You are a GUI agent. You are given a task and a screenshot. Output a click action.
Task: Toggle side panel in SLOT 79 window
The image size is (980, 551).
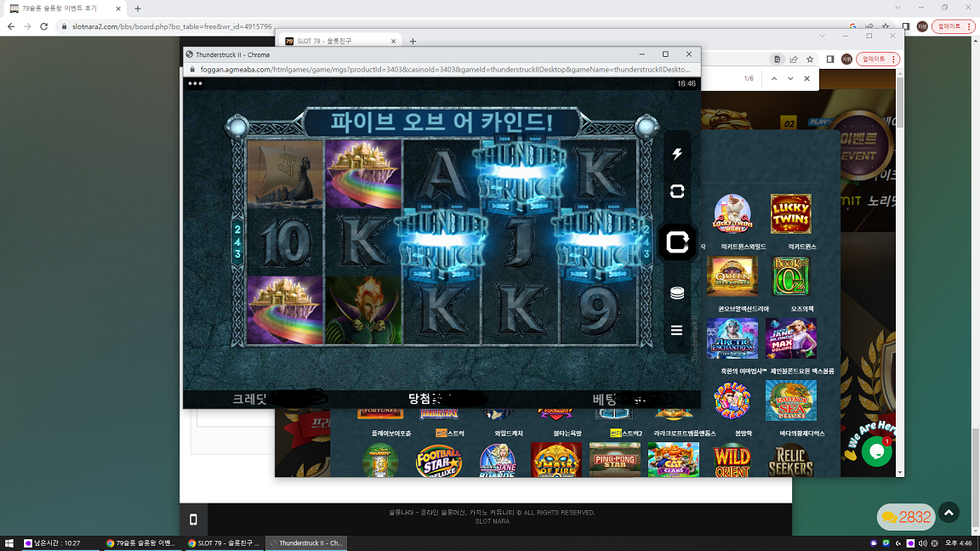[830, 60]
